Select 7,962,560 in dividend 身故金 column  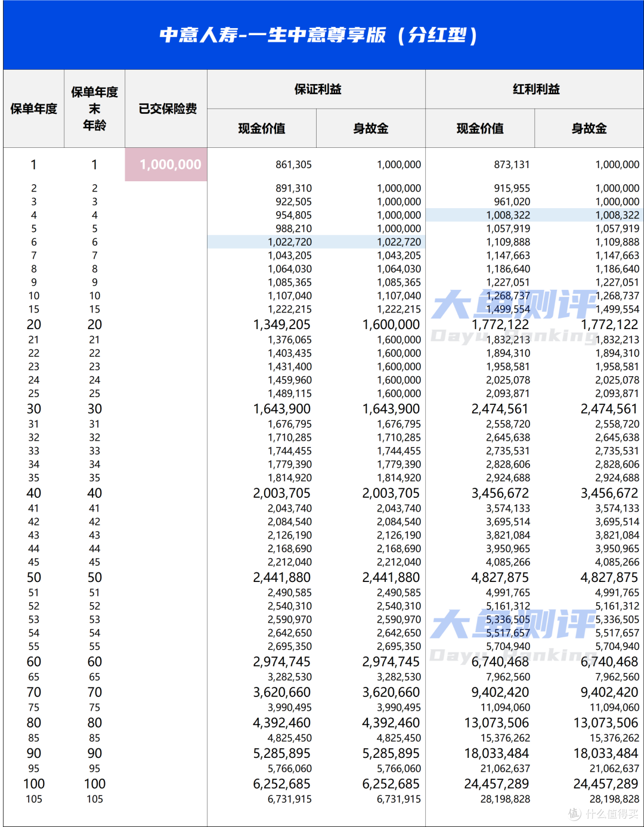pos(617,677)
